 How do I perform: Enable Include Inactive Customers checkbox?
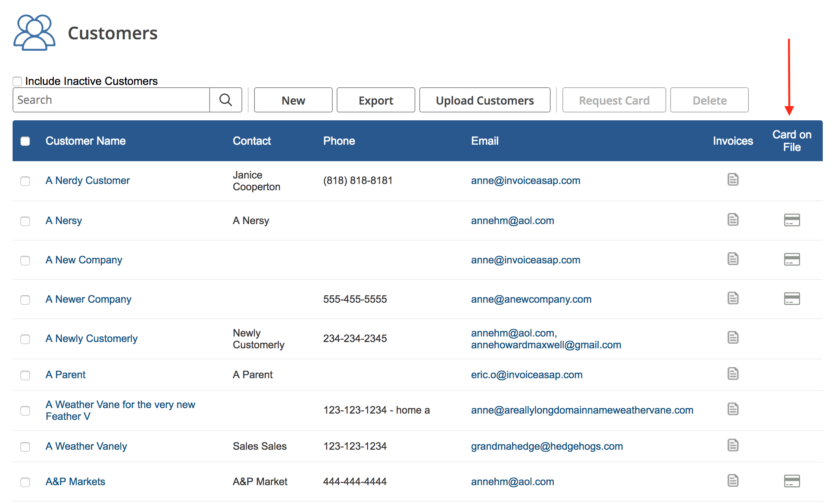17,81
